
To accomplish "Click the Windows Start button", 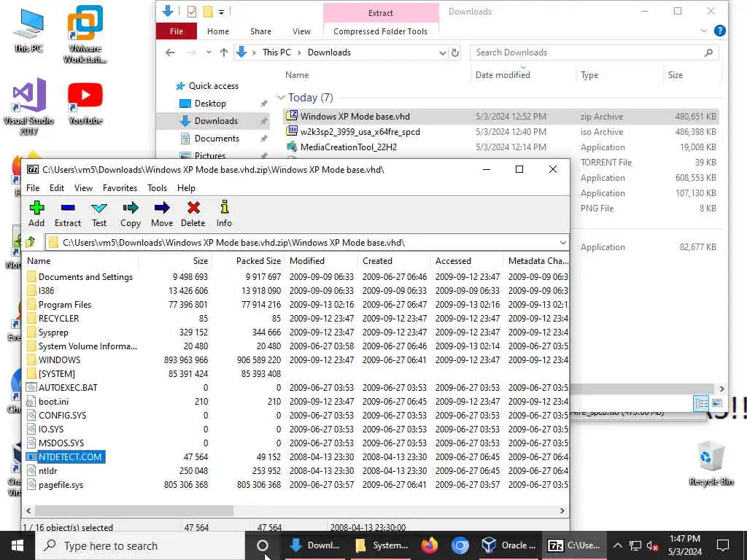I will (18, 545).
